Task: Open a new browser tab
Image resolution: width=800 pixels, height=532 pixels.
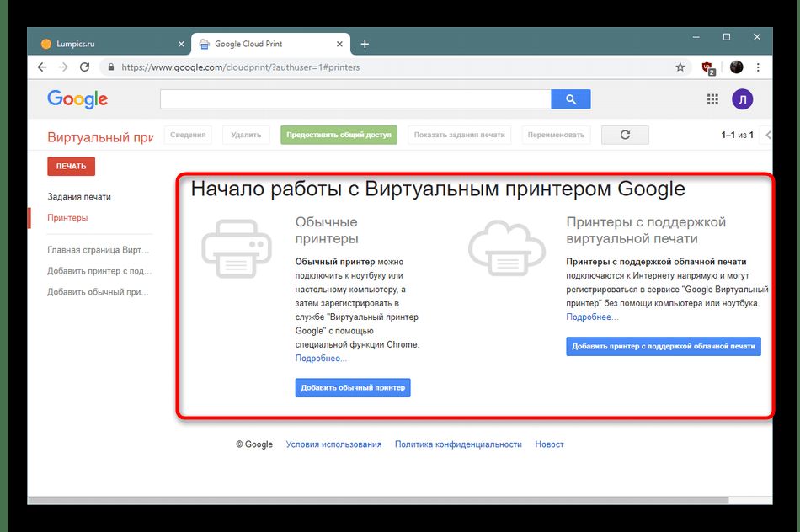Action: (365, 44)
